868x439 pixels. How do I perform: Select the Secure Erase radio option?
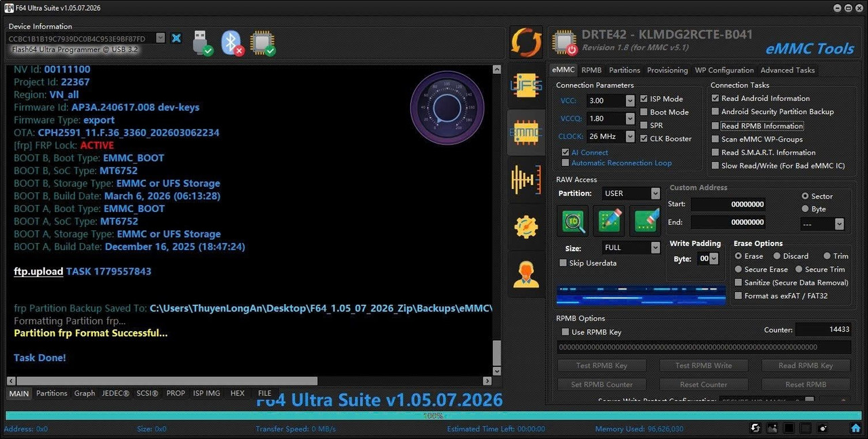click(738, 269)
